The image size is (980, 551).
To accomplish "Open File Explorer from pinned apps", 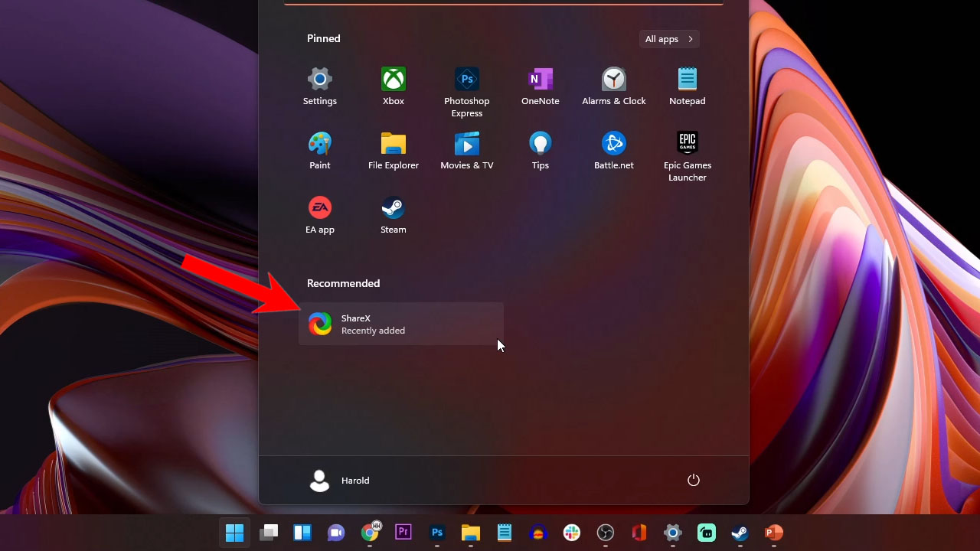I will (394, 151).
